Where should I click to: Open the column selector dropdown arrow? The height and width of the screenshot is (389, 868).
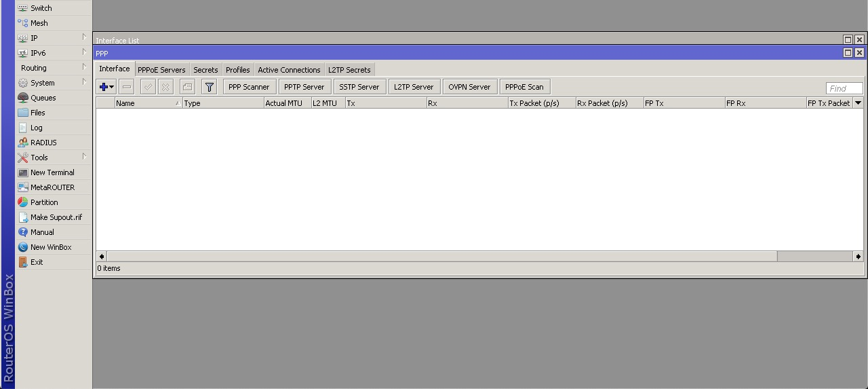click(x=858, y=103)
